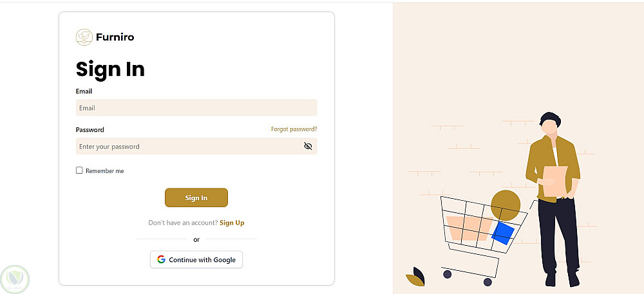Click the gold circle behind the cart
644x294 pixels.
pyautogui.click(x=505, y=205)
